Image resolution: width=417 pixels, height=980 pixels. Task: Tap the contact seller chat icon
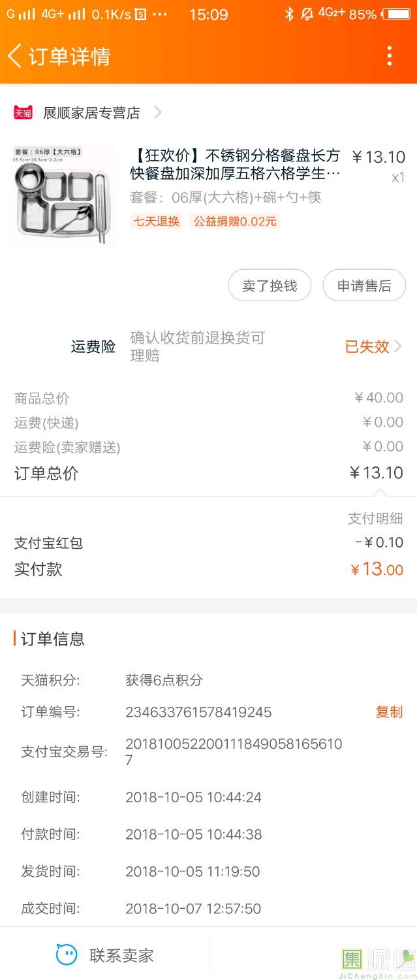click(x=67, y=955)
